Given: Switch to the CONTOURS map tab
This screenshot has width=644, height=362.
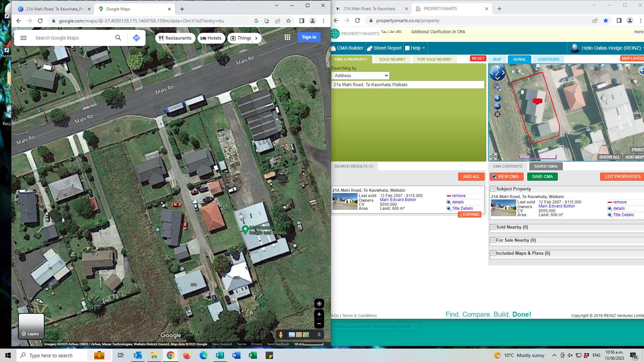Looking at the screenshot, I should [548, 59].
